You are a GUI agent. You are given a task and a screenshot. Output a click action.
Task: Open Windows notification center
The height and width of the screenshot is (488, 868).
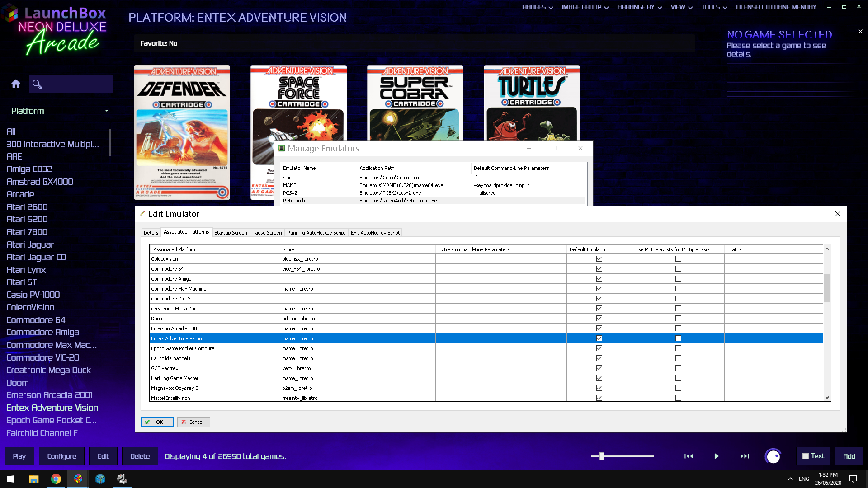(853, 479)
